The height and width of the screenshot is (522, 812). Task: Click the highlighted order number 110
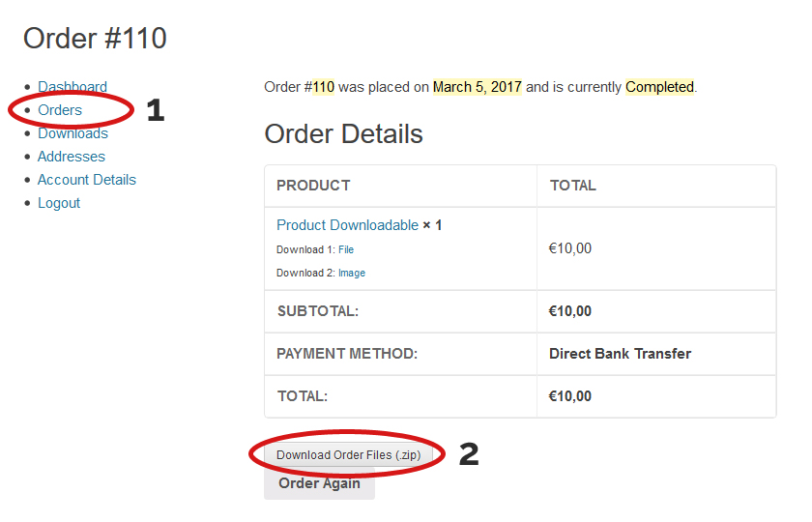click(x=324, y=87)
